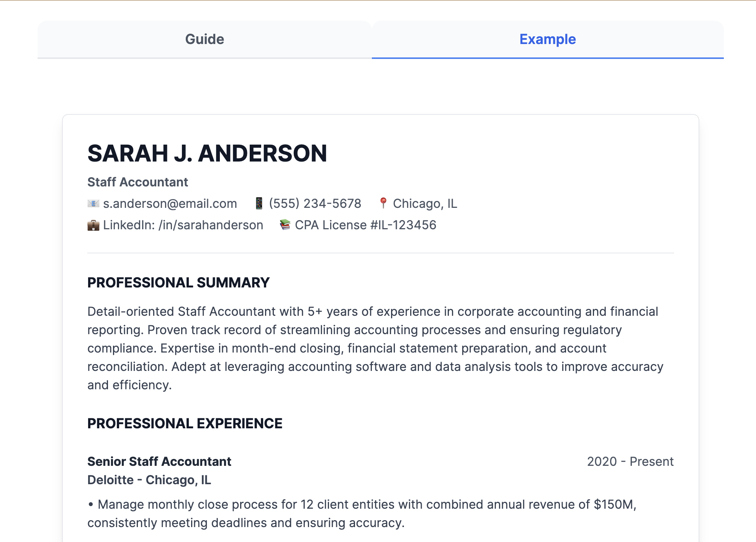Click the PROFESSIONAL SUMMARY heading

click(x=178, y=282)
